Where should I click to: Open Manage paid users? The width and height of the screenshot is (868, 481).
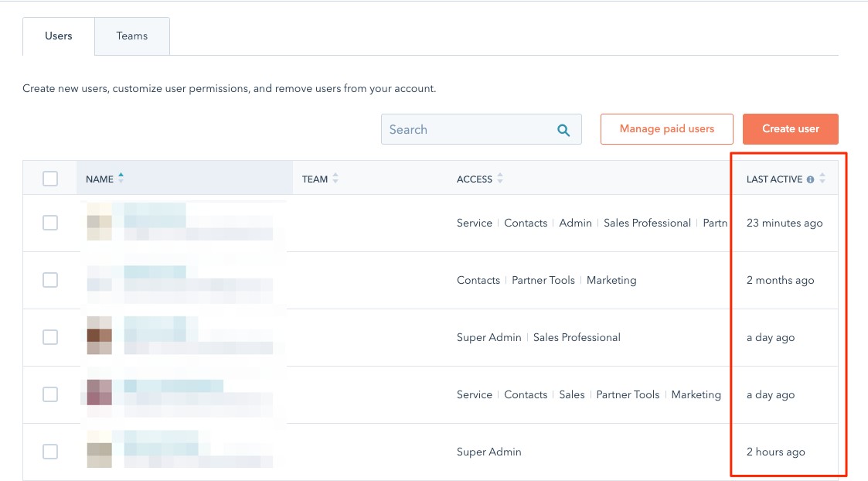[666, 129]
